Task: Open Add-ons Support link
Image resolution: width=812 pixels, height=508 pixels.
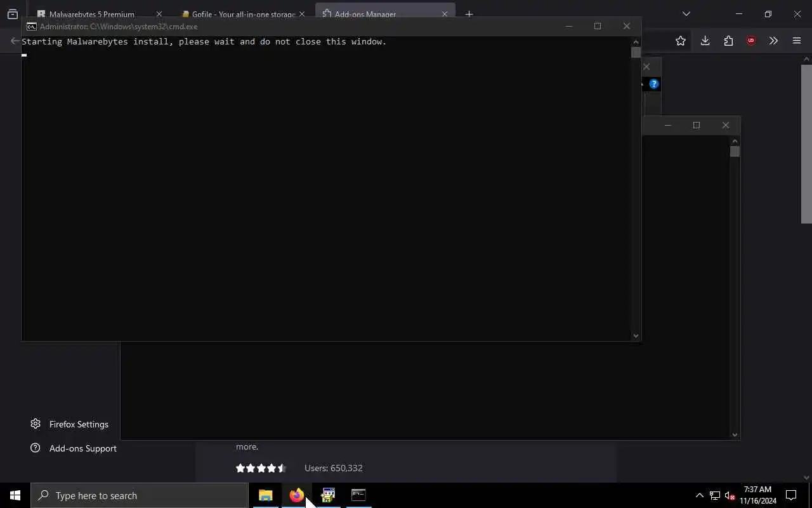Action: pos(83,448)
